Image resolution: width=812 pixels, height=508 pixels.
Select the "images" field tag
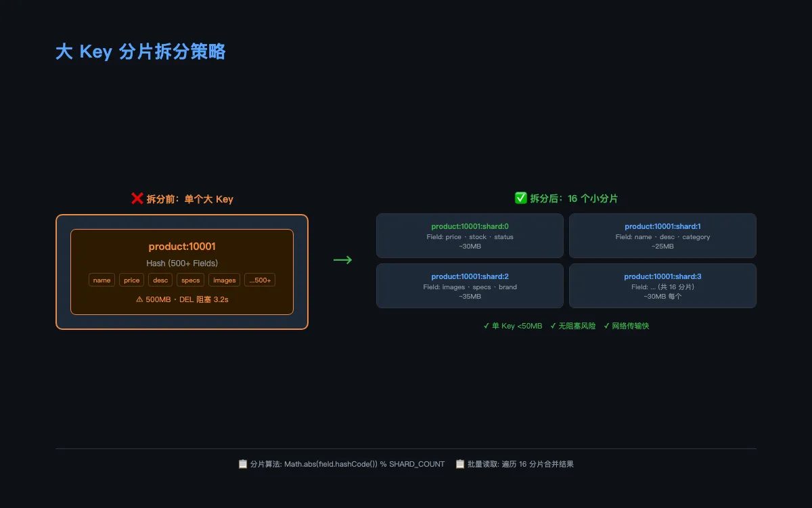click(x=224, y=280)
